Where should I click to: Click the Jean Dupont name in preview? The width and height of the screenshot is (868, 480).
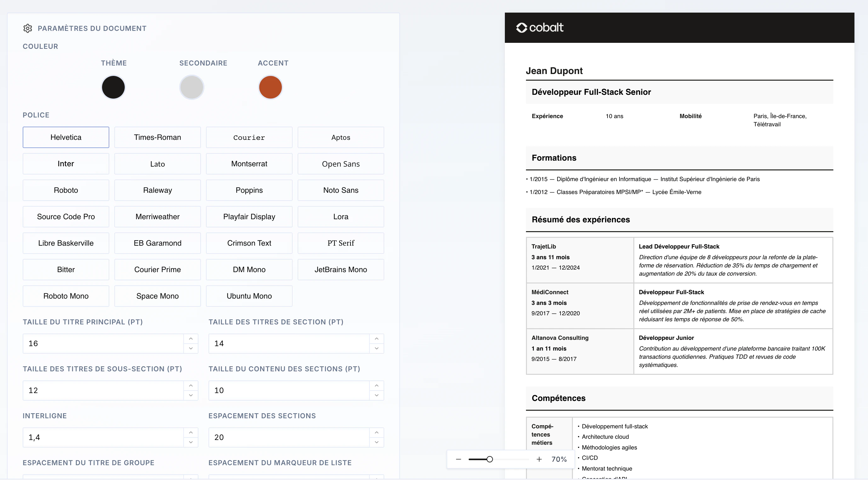554,71
